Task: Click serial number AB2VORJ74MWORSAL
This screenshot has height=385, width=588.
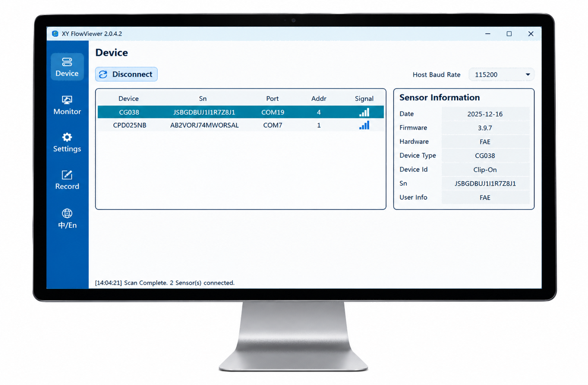Action: [204, 125]
